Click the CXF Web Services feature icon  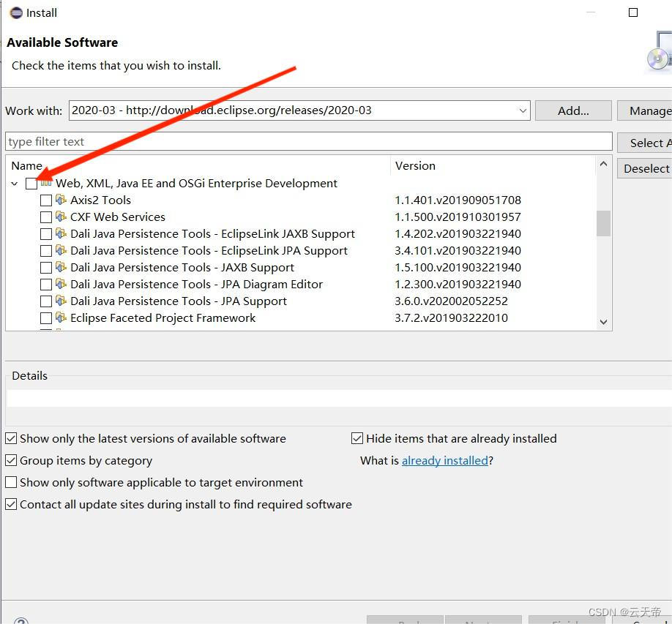click(61, 217)
